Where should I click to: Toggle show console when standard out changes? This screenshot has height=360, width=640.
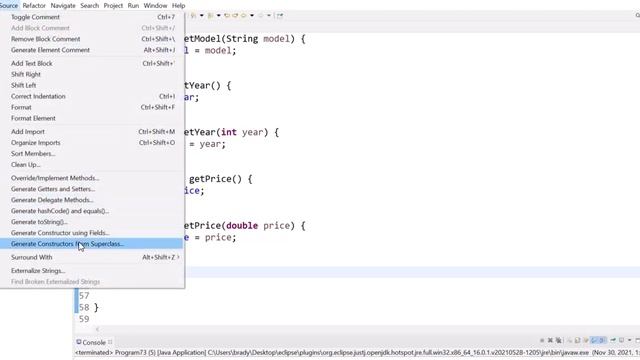(594, 340)
